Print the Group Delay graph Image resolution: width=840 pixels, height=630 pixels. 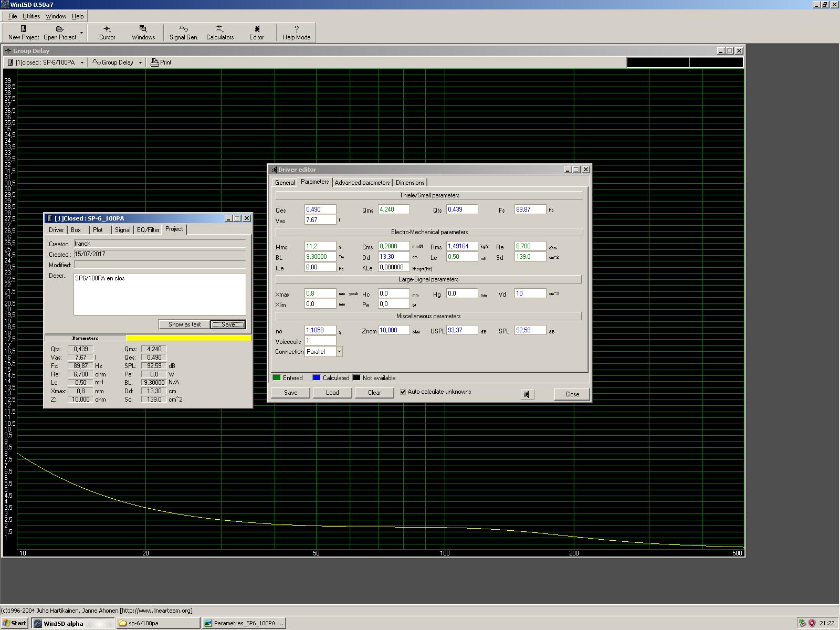click(x=161, y=62)
